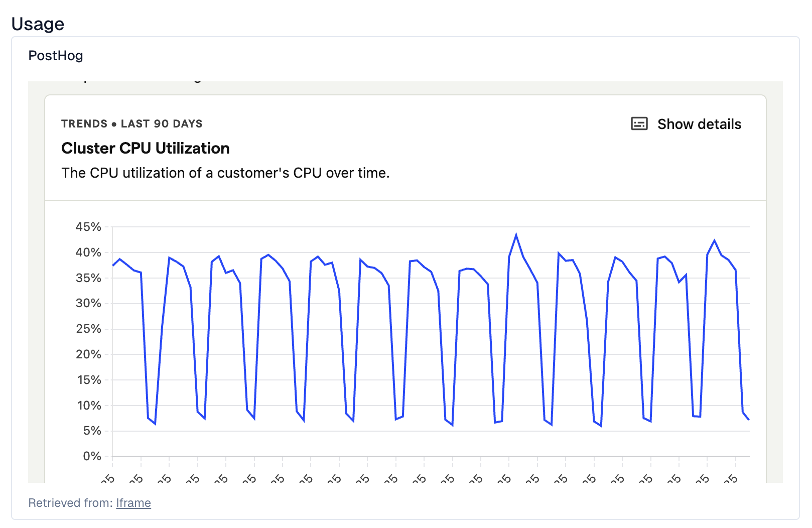Click the CPU utilization description text

pos(225,173)
